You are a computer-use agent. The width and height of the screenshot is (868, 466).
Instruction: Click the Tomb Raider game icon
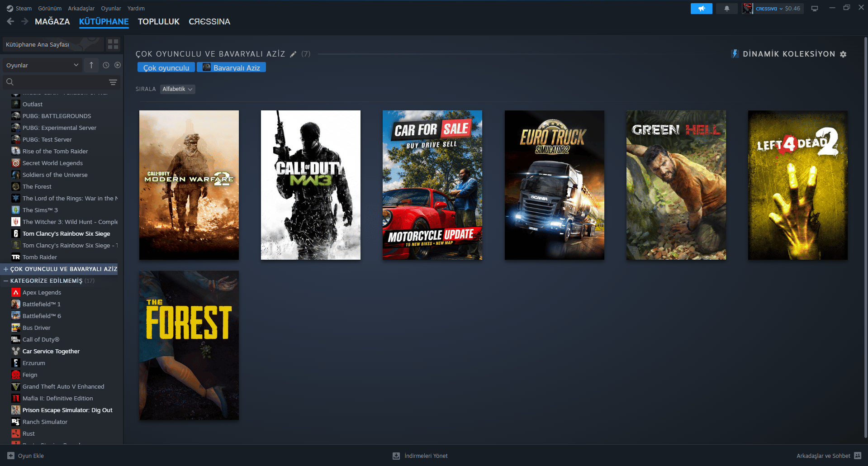pyautogui.click(x=16, y=257)
